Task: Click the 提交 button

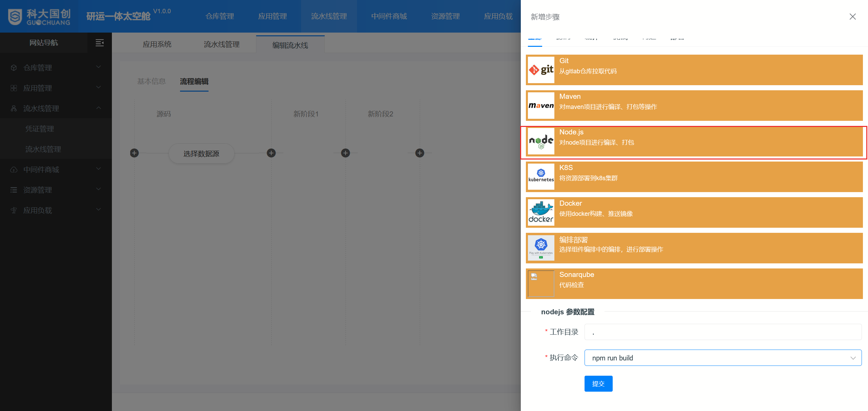Action: [x=598, y=384]
